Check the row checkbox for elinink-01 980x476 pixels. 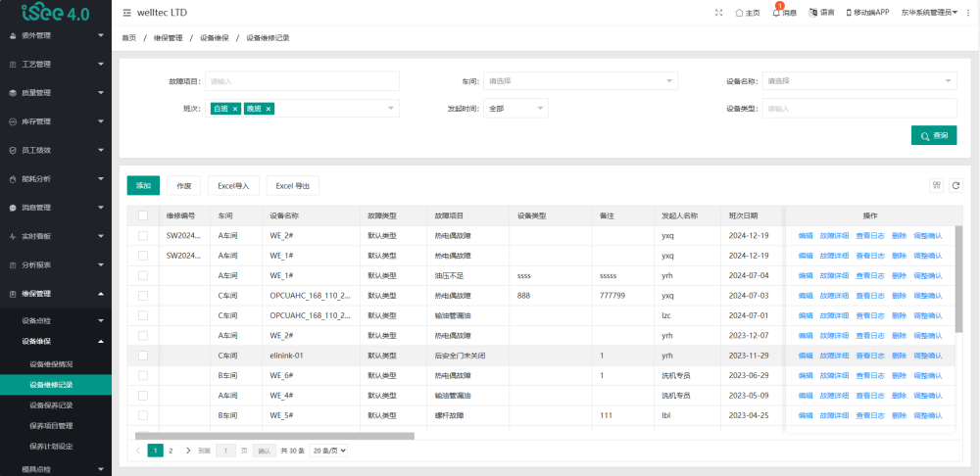tap(143, 356)
